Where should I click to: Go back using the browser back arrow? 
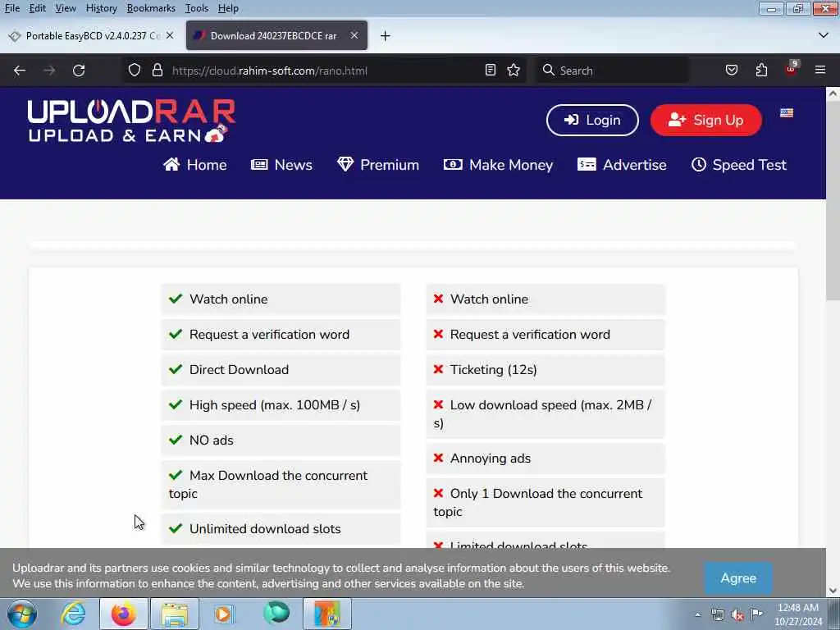coord(20,71)
